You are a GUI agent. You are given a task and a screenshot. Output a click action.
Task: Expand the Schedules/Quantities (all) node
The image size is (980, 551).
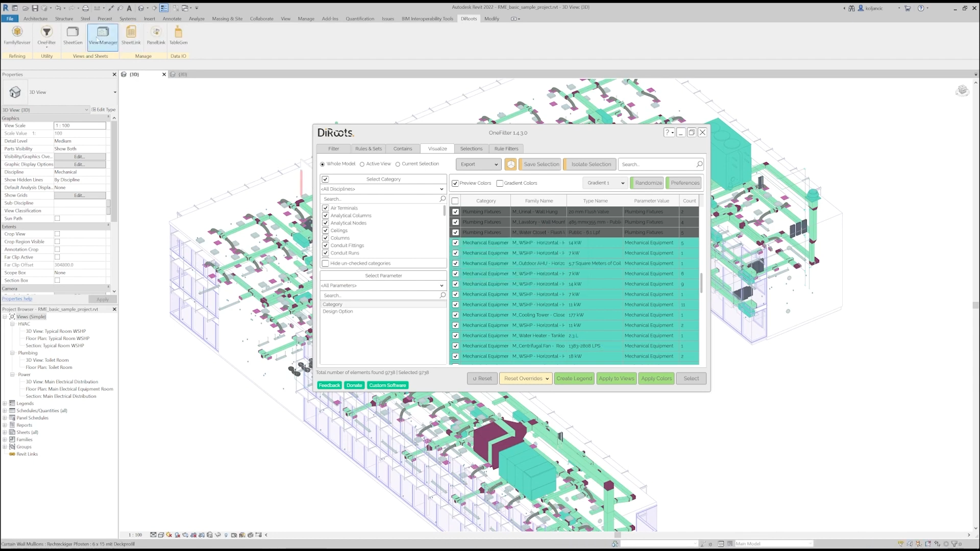(x=5, y=411)
